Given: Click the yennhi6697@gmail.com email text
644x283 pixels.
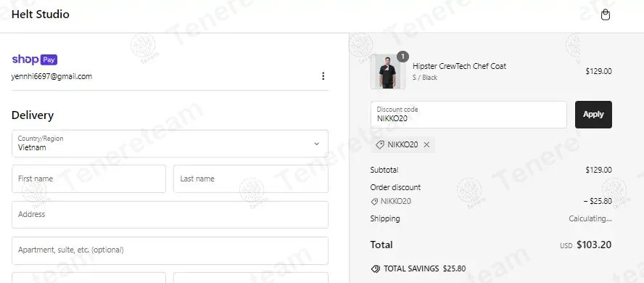Looking at the screenshot, I should pyautogui.click(x=51, y=76).
